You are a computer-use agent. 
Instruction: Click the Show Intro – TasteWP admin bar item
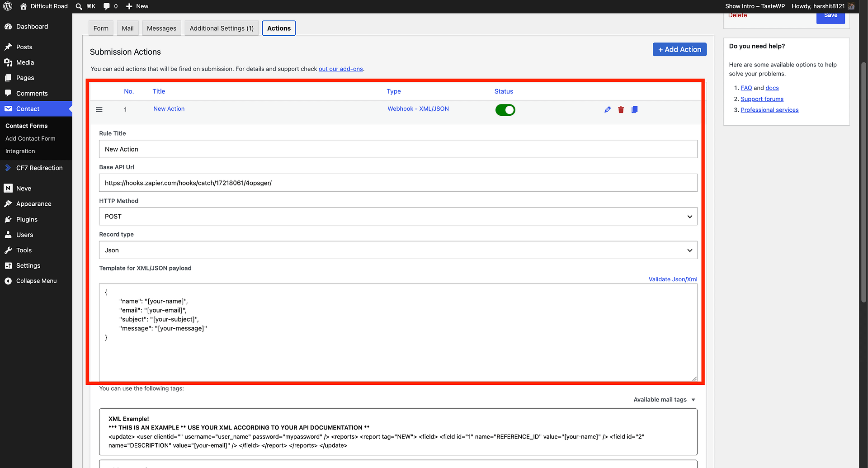(755, 6)
